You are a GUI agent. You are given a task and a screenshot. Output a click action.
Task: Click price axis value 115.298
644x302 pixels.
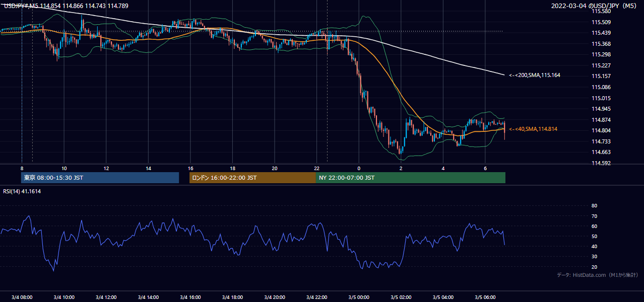[x=601, y=54]
